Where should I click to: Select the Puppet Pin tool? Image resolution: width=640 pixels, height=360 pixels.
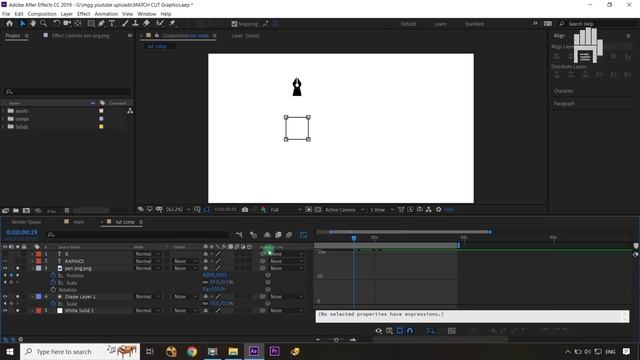(x=172, y=24)
